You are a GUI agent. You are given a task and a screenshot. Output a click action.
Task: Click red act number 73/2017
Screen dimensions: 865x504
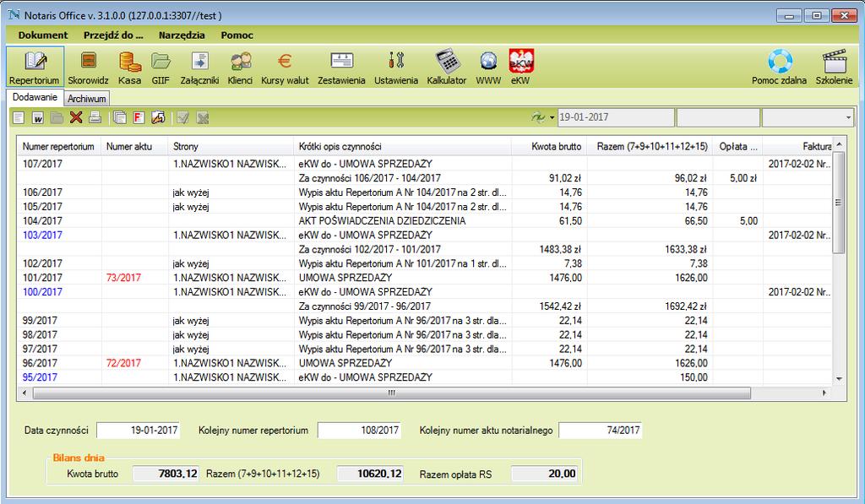(123, 278)
